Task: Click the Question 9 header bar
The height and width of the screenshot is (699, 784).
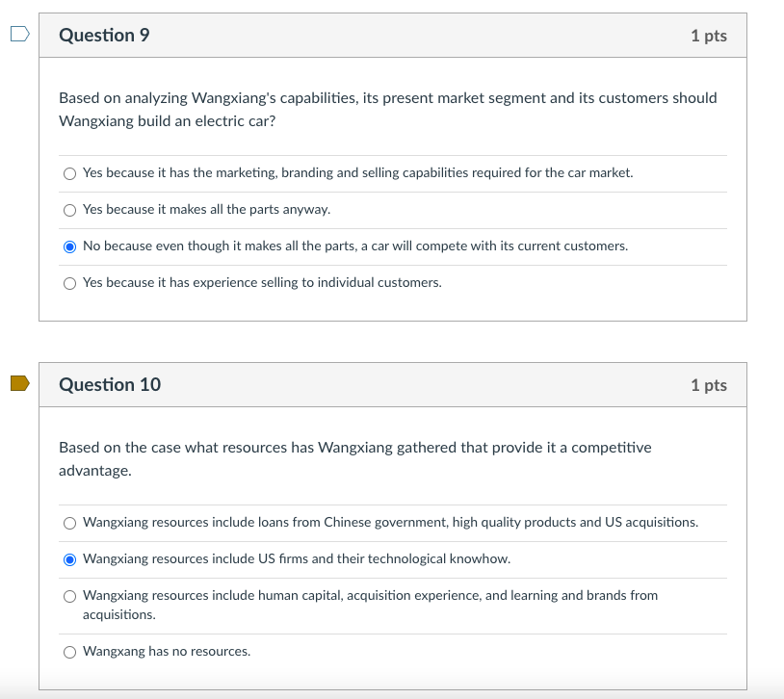Action: (x=385, y=34)
